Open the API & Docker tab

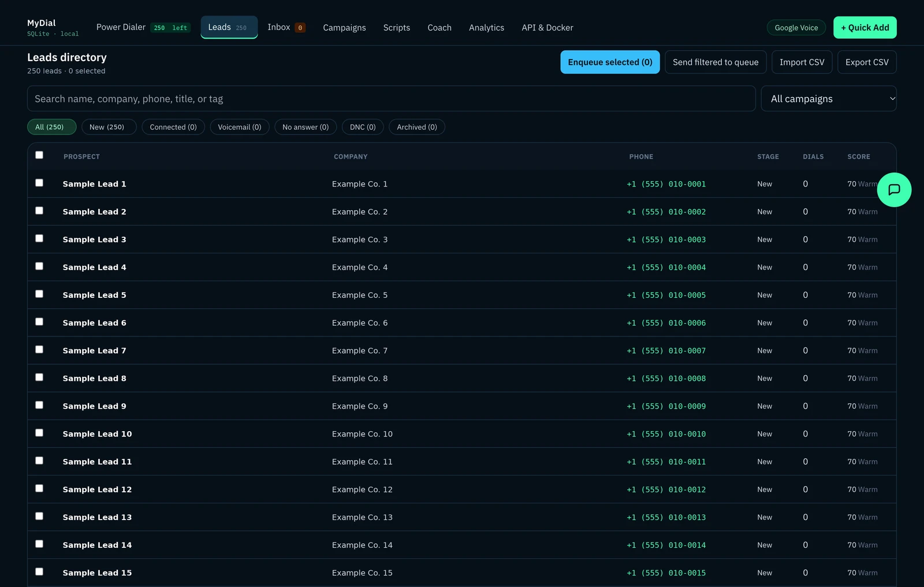click(547, 28)
